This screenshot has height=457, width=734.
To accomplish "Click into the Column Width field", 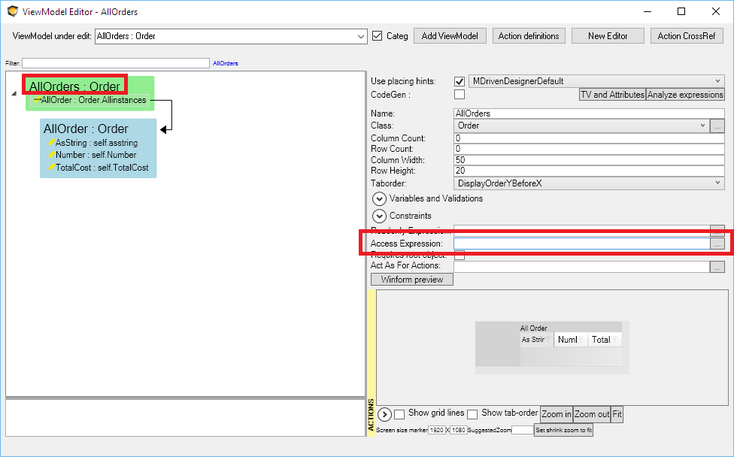I will point(587,160).
